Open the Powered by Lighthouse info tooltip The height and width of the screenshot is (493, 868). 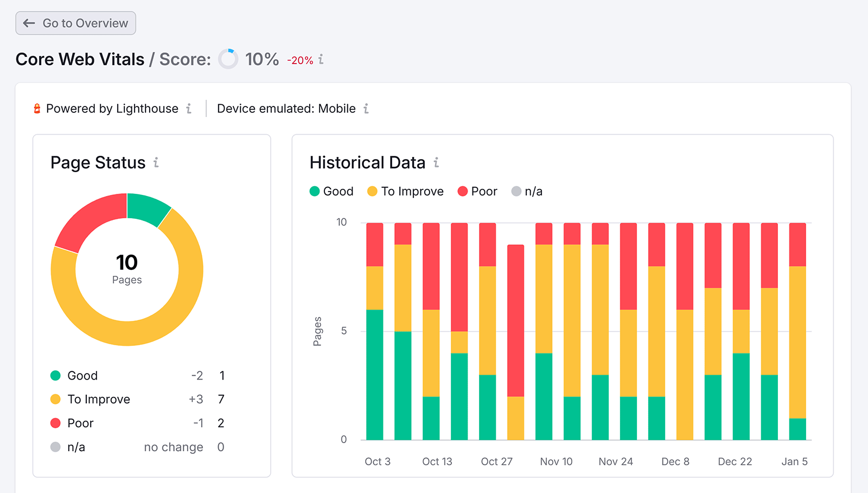click(x=189, y=109)
